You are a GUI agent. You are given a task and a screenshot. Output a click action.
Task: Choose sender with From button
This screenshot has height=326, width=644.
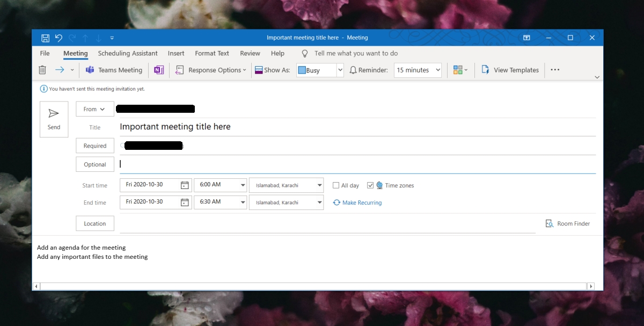point(95,109)
